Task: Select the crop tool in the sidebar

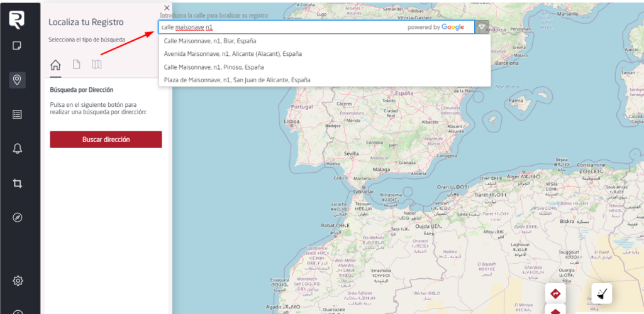Action: [x=17, y=183]
